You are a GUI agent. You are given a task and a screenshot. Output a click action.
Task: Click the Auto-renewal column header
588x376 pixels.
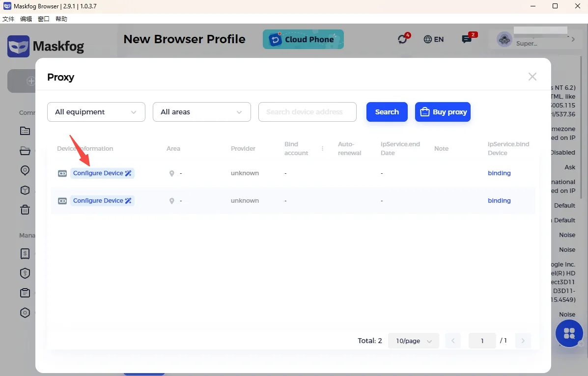[x=349, y=148]
